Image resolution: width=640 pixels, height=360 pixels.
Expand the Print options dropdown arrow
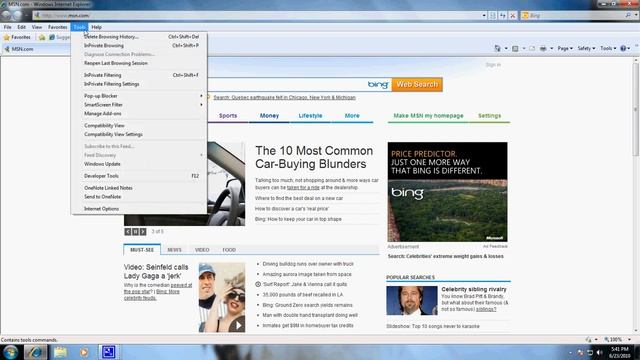tap(551, 48)
